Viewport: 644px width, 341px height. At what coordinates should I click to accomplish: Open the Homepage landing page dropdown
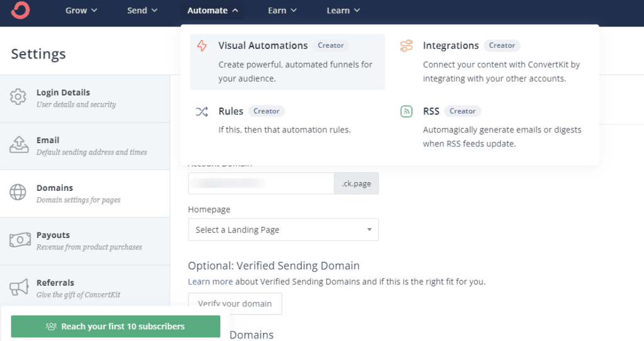tap(284, 229)
